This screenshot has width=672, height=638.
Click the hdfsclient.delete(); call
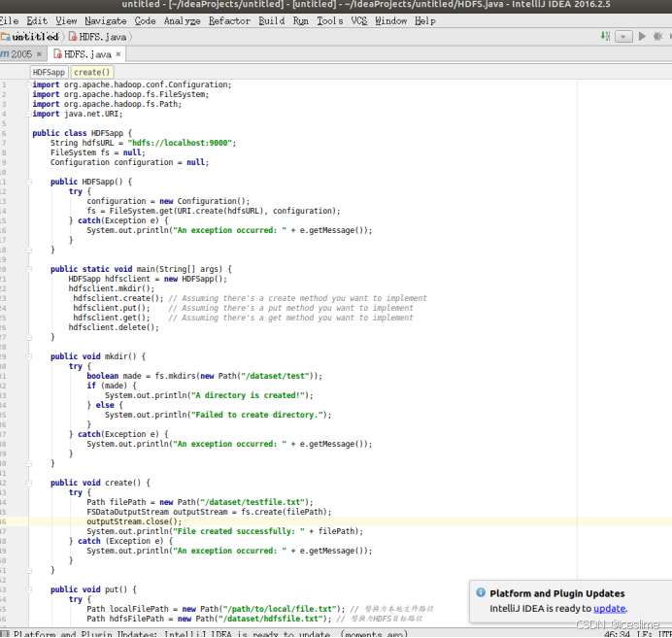pos(114,327)
